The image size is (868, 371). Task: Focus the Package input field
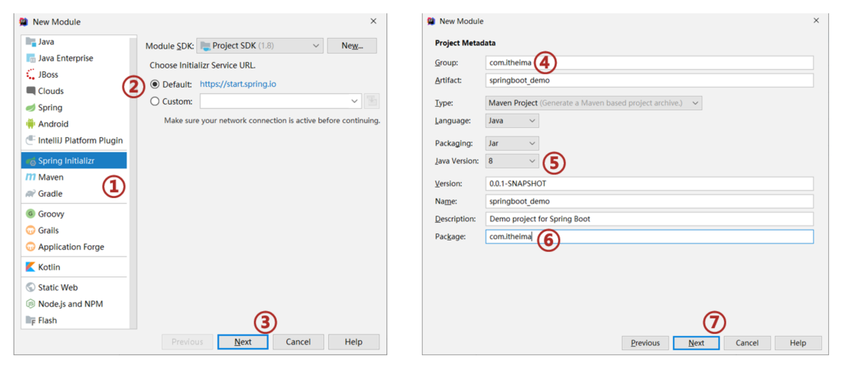pyautogui.click(x=649, y=237)
